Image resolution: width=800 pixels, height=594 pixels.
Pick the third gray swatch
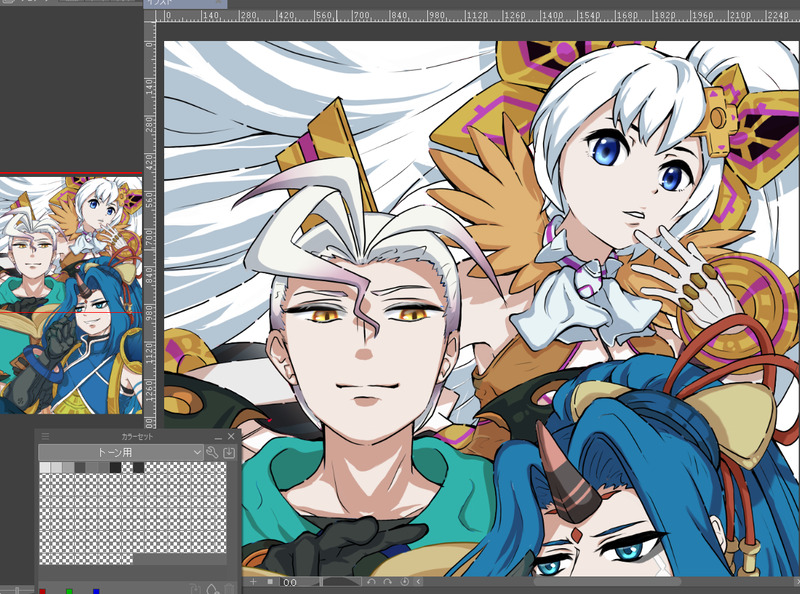[x=68, y=467]
